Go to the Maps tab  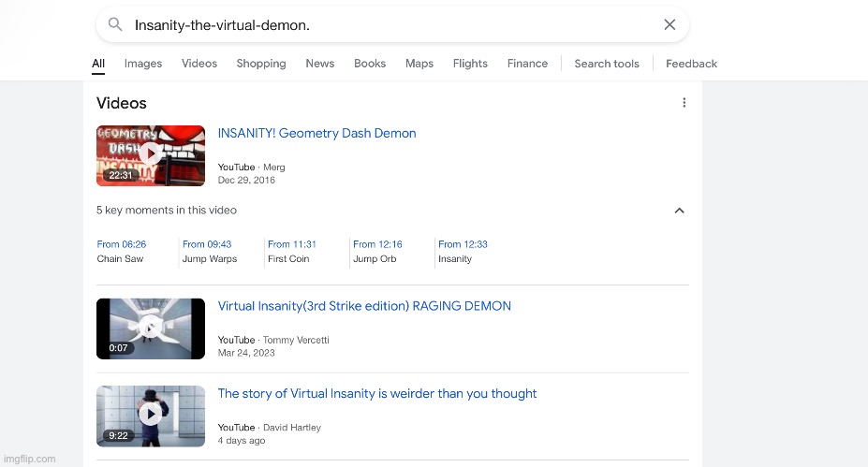(x=419, y=64)
